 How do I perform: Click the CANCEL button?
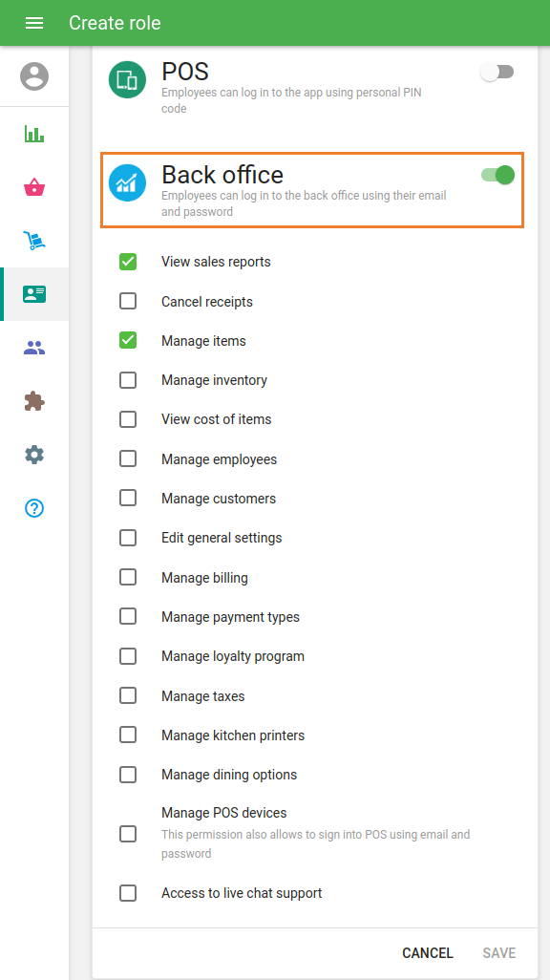click(428, 953)
